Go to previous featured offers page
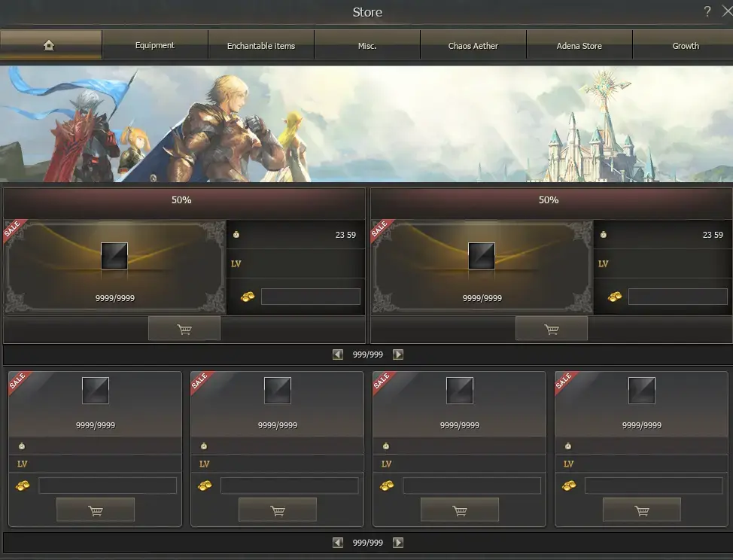 pos(338,355)
